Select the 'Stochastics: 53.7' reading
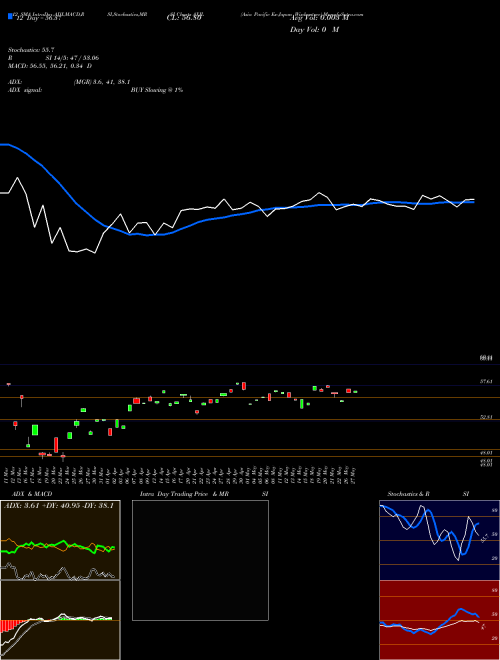 (31, 50)
